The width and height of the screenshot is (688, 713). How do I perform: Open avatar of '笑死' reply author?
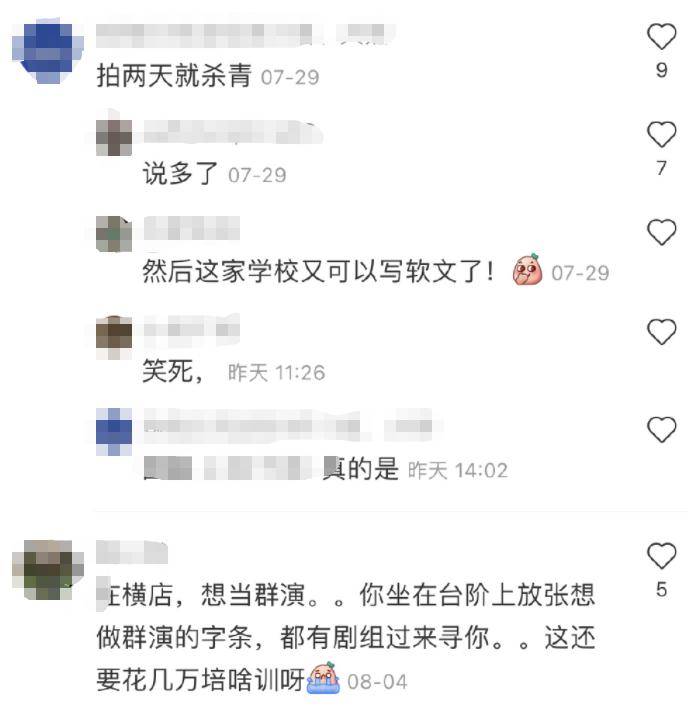point(114,337)
